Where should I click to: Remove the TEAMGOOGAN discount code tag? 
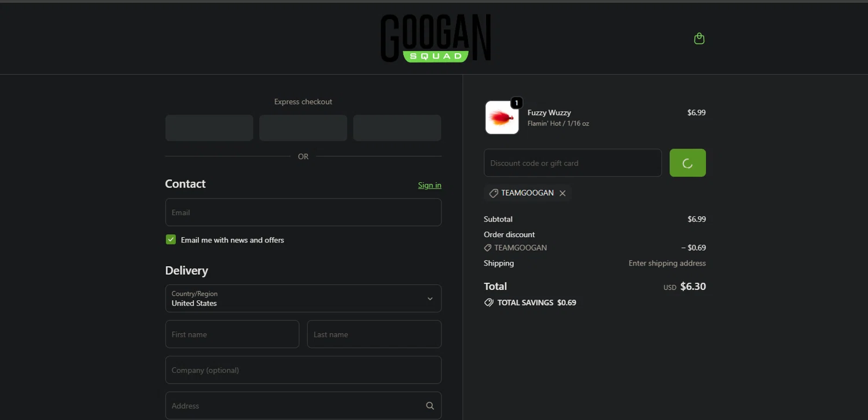(x=562, y=193)
